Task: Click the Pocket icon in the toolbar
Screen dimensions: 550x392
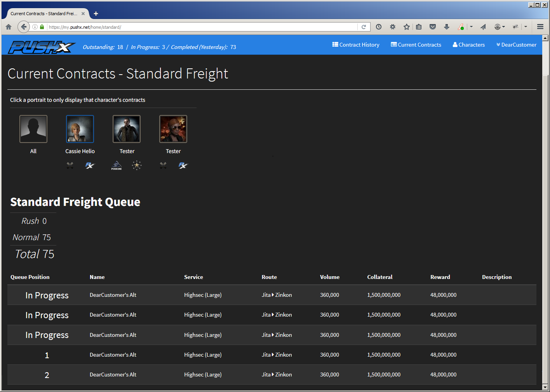Action: point(433,27)
